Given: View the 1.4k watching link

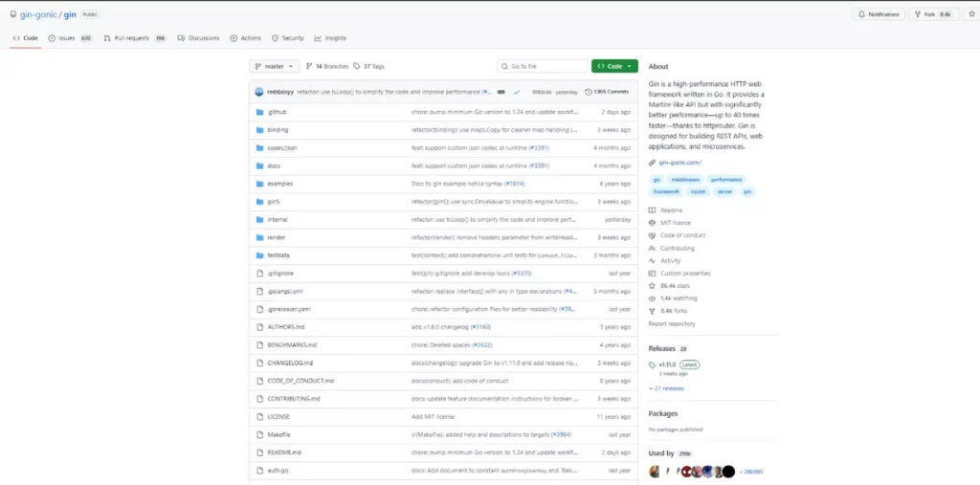Looking at the screenshot, I should click(679, 298).
